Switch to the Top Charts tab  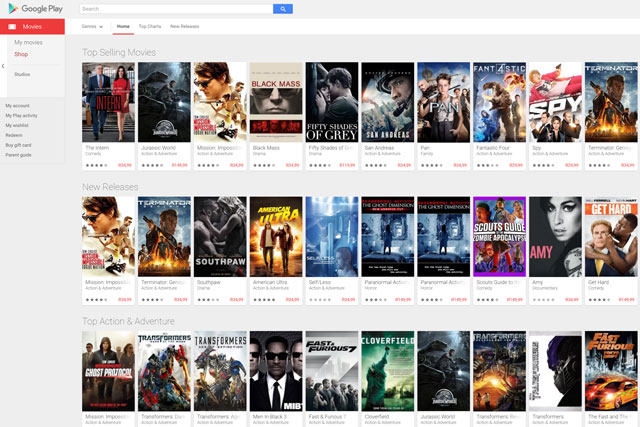[x=149, y=26]
